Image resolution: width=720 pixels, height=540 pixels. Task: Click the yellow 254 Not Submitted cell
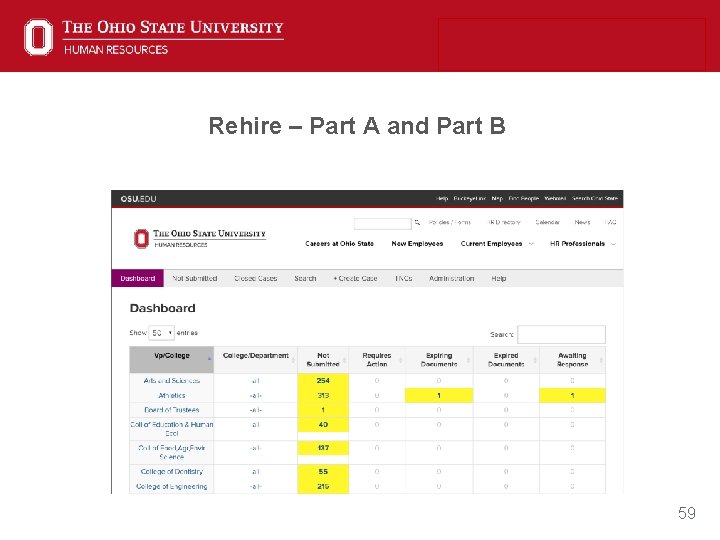(x=323, y=381)
